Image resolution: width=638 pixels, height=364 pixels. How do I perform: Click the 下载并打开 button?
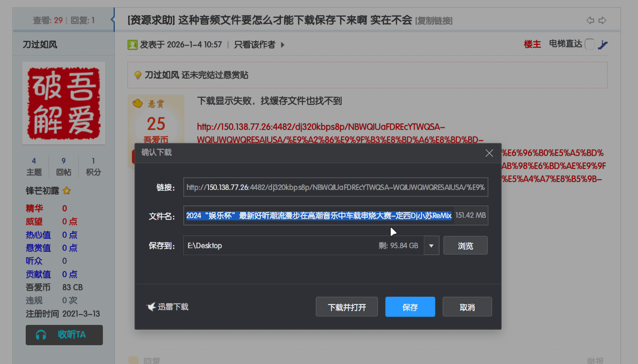(347, 307)
